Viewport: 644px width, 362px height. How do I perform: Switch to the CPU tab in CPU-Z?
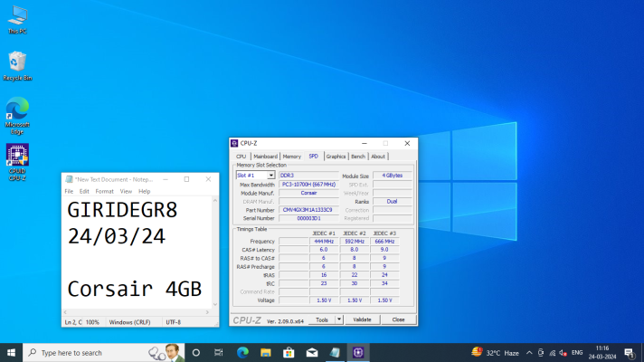coord(241,157)
